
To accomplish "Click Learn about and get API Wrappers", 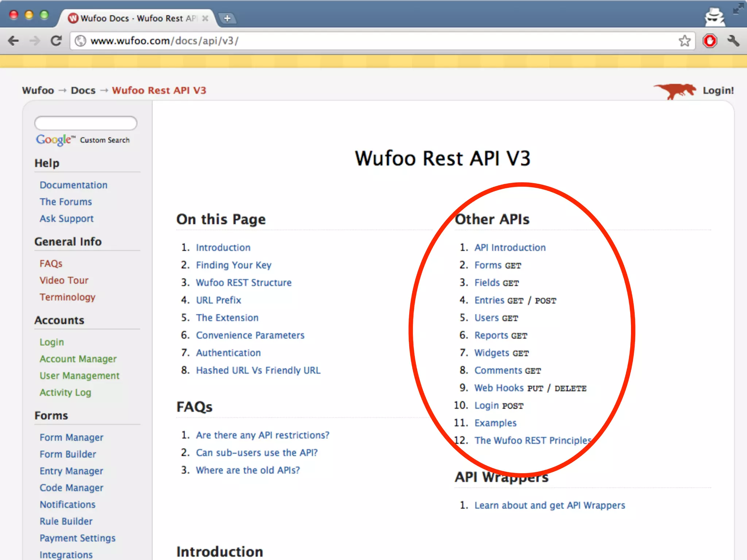I will tap(549, 505).
